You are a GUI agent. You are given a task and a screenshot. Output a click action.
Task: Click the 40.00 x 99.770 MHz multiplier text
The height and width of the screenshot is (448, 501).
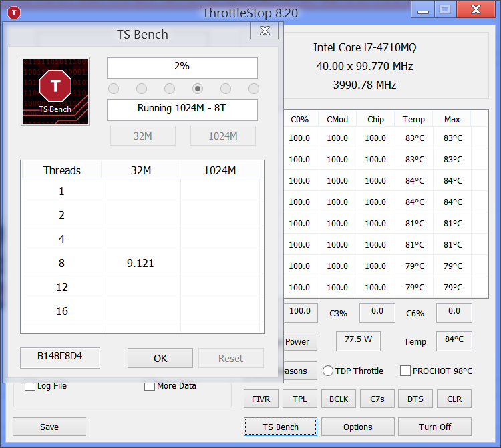[365, 66]
